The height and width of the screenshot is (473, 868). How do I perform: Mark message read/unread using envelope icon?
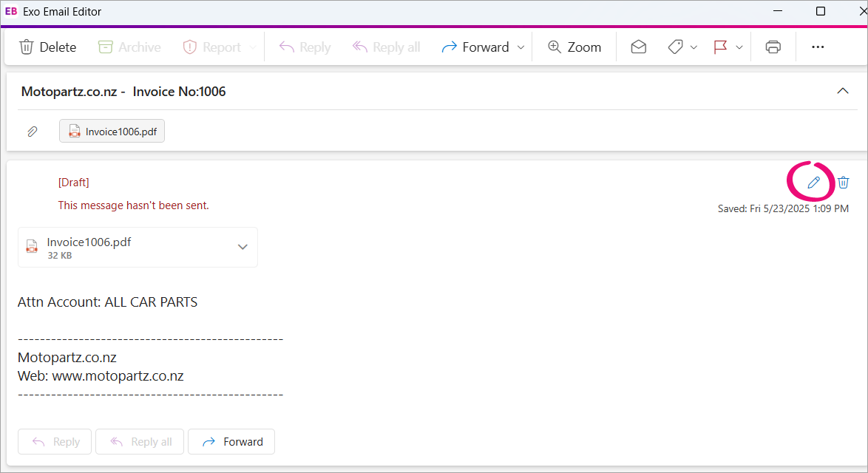pyautogui.click(x=638, y=47)
